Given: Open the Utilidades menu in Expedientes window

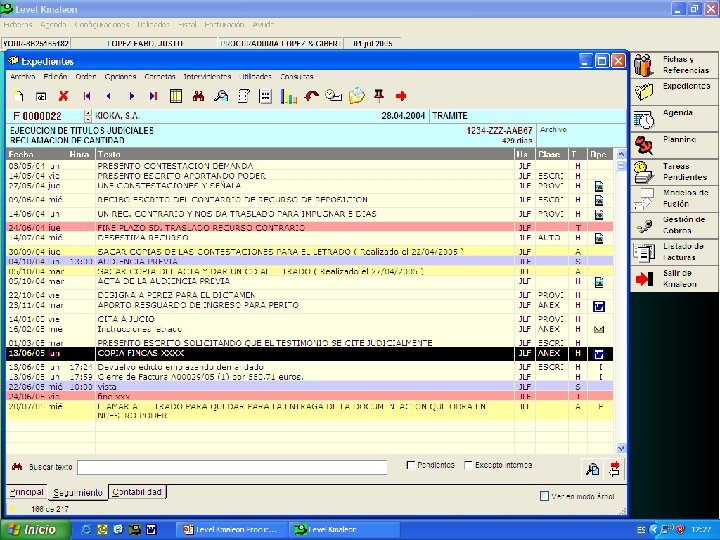Looking at the screenshot, I should point(256,76).
